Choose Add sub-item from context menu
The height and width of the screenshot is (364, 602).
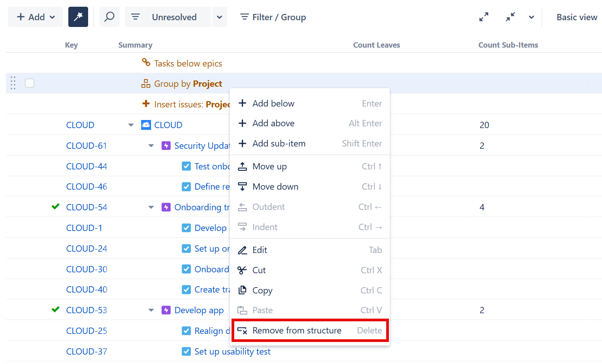tap(279, 144)
